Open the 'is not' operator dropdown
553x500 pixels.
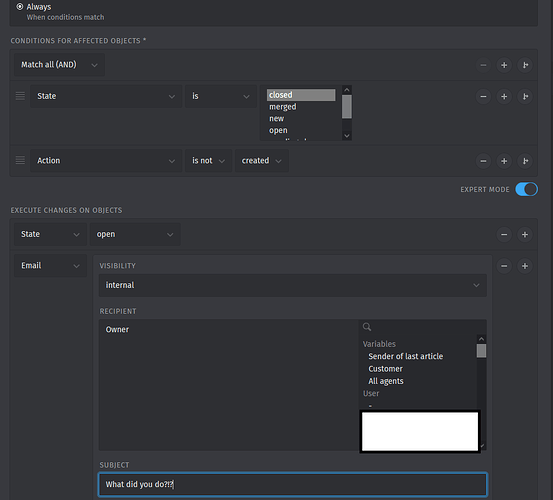coord(208,160)
